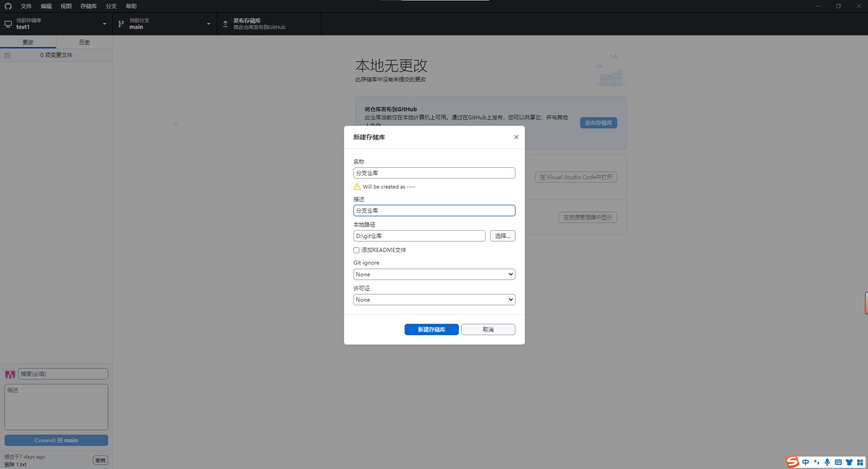The height and width of the screenshot is (469, 868).
Task: Click the 取消 button
Action: pyautogui.click(x=488, y=330)
